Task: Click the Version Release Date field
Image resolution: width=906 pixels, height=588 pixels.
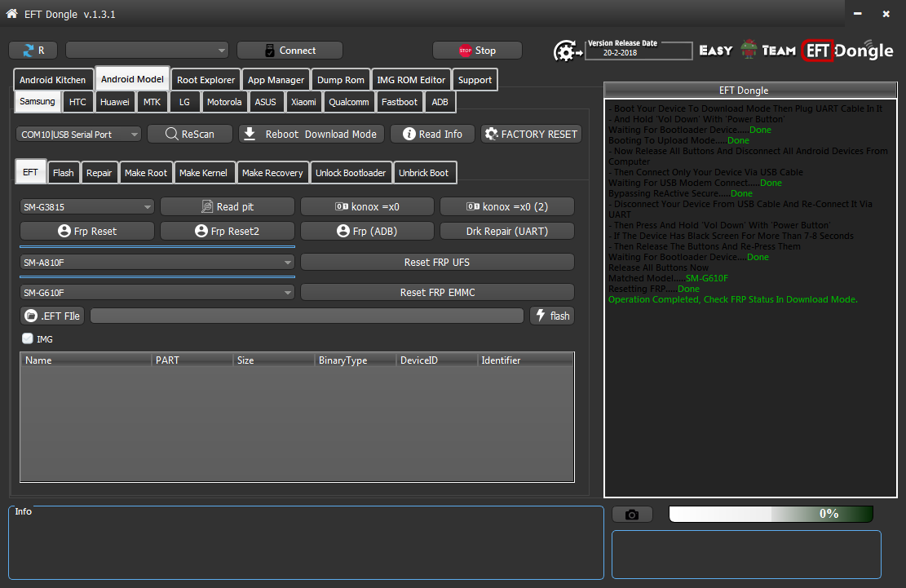Action: coord(639,51)
